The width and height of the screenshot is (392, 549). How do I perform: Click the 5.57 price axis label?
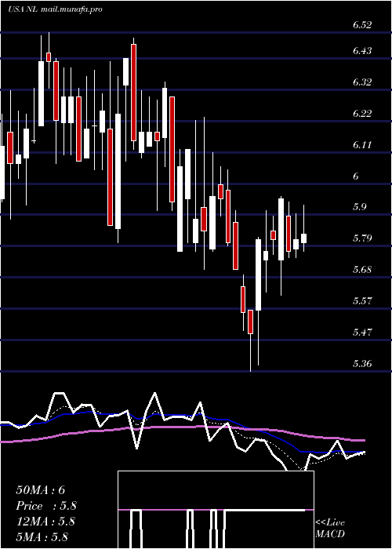362,300
